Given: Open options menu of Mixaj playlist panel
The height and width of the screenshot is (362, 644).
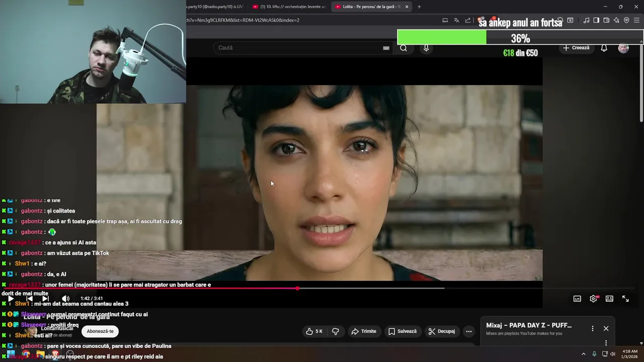Looking at the screenshot, I should pyautogui.click(x=593, y=328).
